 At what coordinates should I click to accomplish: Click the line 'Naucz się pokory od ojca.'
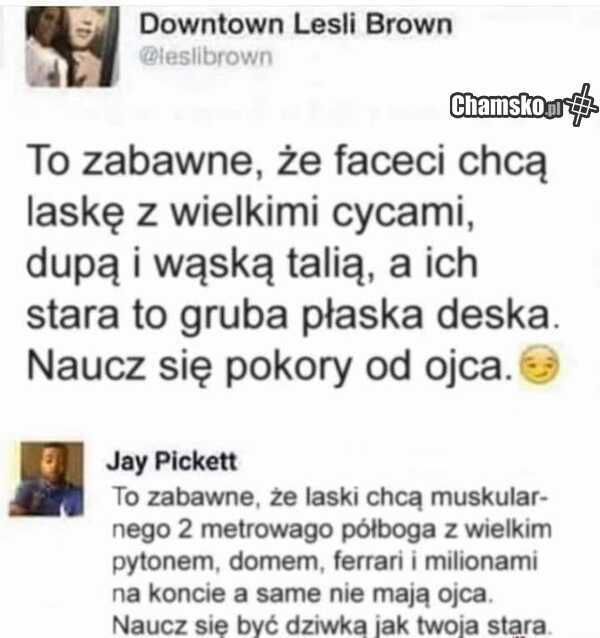[271, 366]
